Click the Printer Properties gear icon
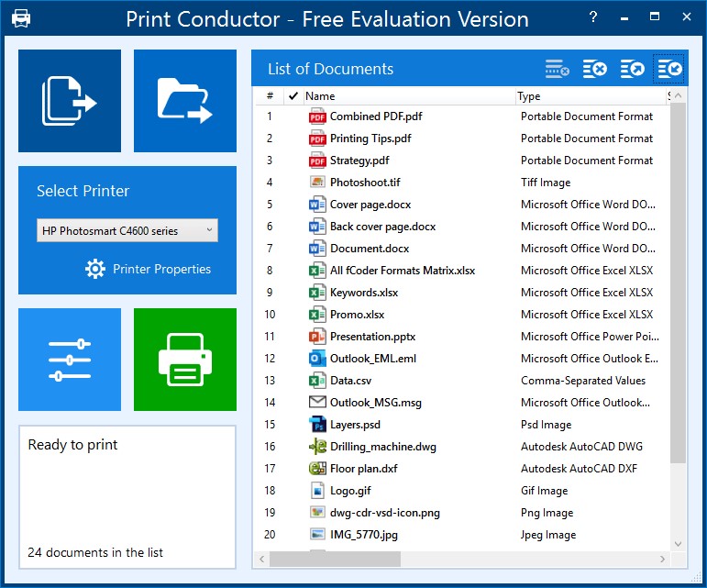The height and width of the screenshot is (588, 707). coord(95,269)
